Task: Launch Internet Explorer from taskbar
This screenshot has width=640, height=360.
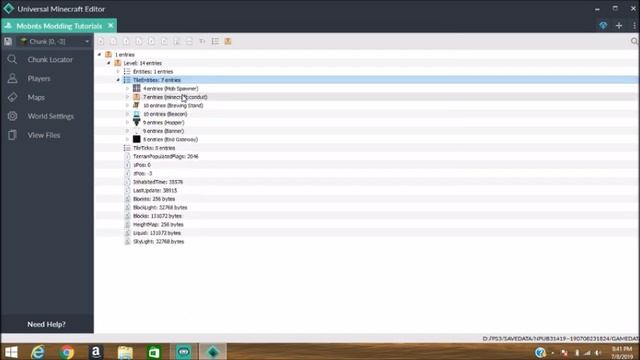Action: click(38, 352)
